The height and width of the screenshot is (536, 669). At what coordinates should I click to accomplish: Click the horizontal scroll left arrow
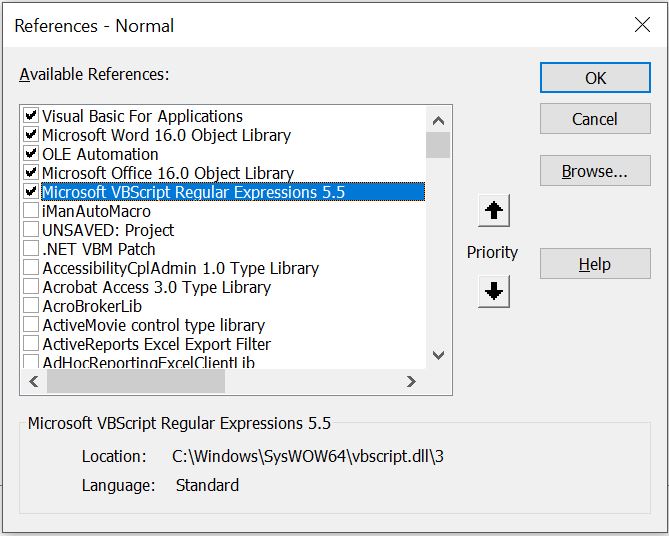click(34, 381)
